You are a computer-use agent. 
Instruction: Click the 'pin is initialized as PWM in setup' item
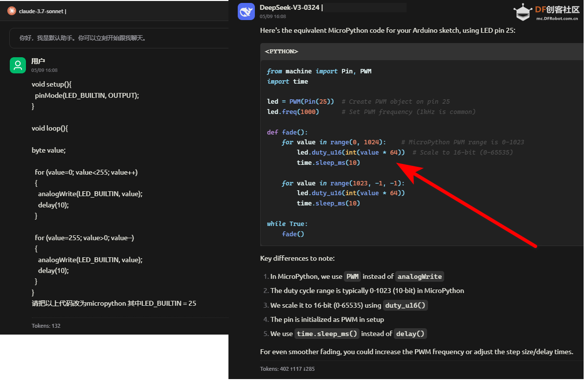pos(327,319)
